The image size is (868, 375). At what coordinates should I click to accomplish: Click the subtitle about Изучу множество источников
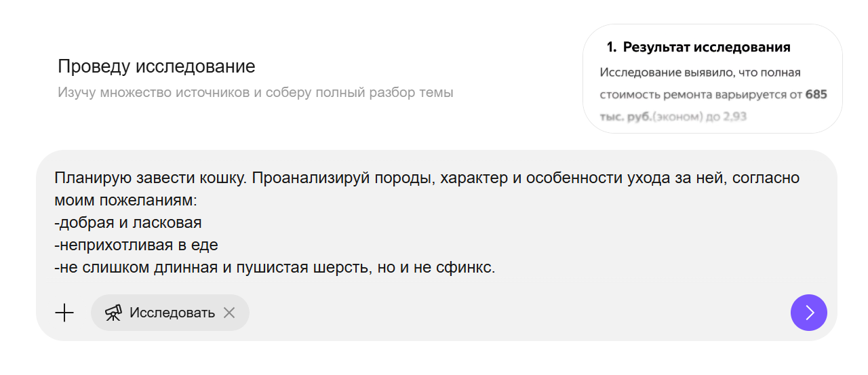255,92
